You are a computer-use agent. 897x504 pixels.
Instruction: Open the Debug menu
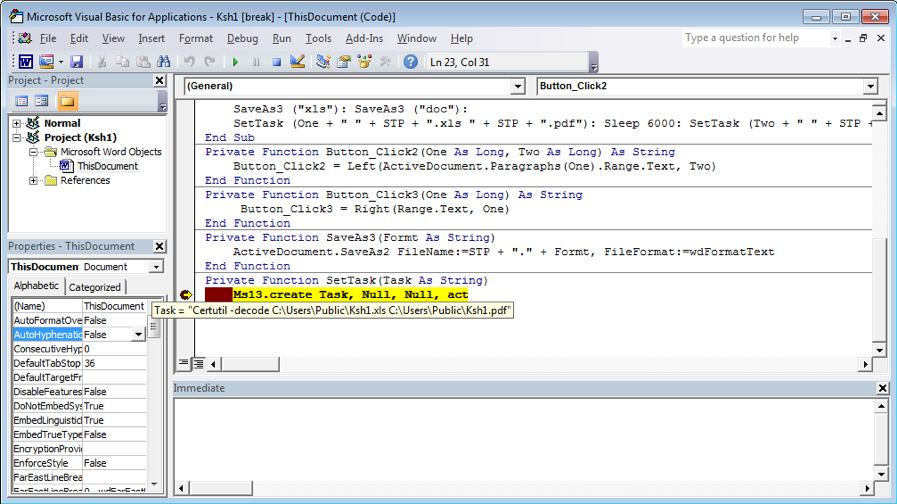click(x=243, y=39)
